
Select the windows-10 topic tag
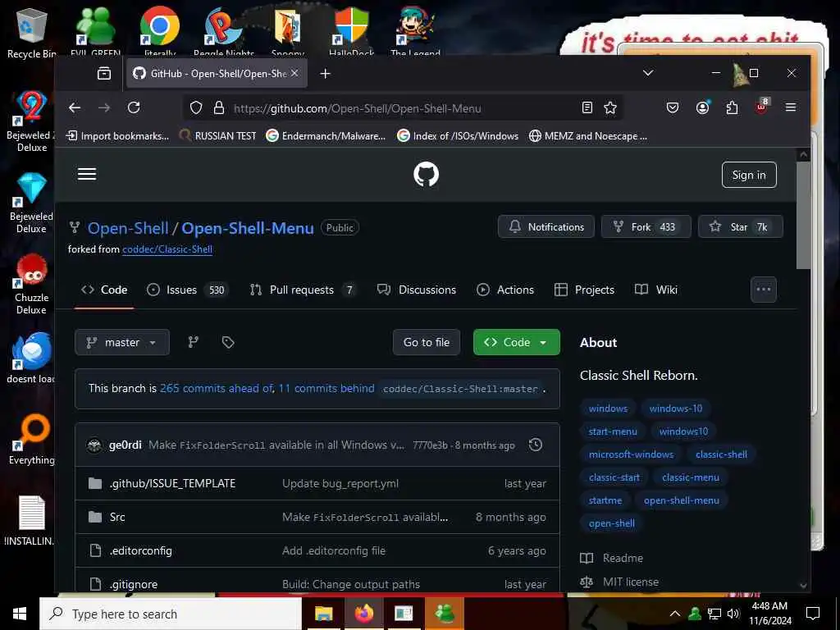click(676, 409)
